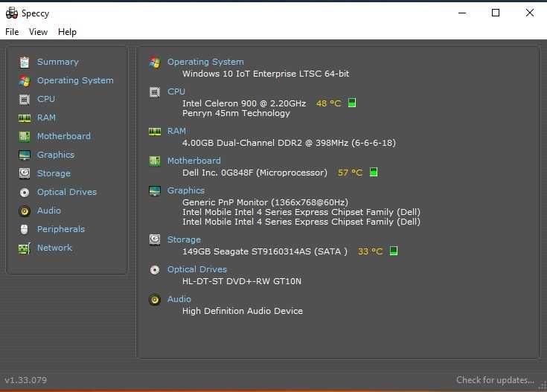Click the Storage heading link in summary
Image resolution: width=547 pixels, height=392 pixels.
(184, 240)
